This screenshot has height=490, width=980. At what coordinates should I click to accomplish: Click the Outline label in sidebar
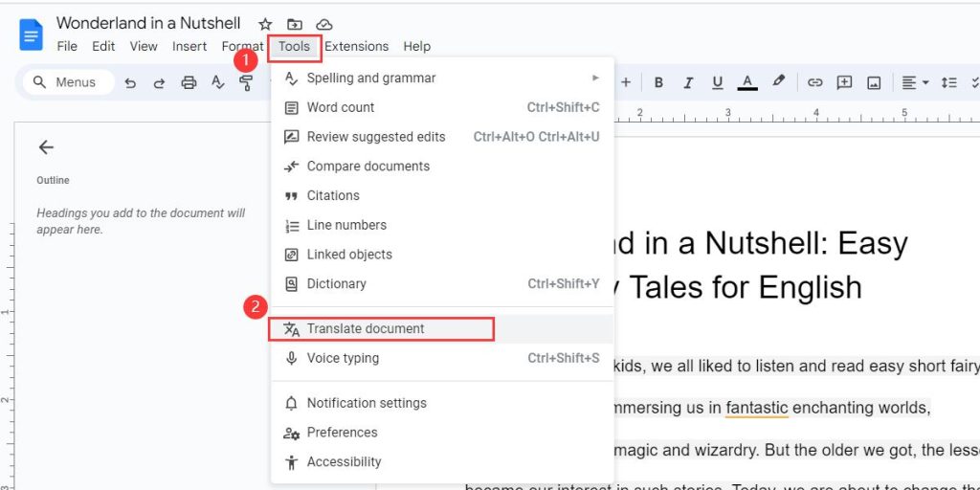pyautogui.click(x=54, y=181)
